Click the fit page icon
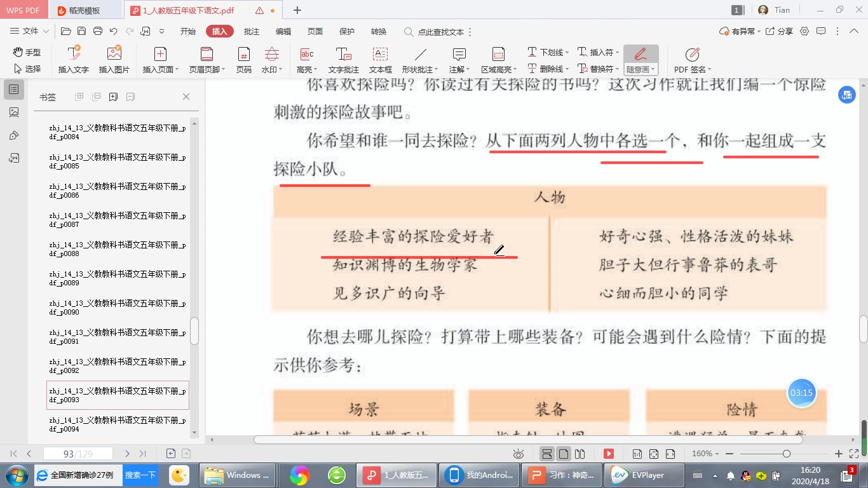The width and height of the screenshot is (868, 488). (x=654, y=454)
